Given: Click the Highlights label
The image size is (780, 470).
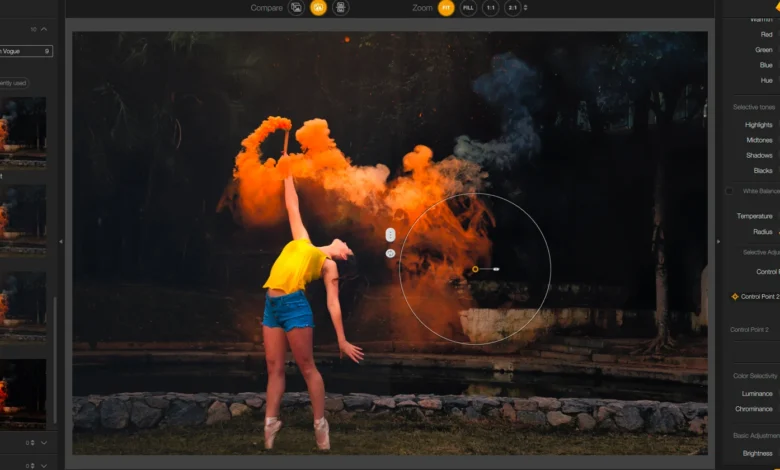Looking at the screenshot, I should [x=759, y=125].
